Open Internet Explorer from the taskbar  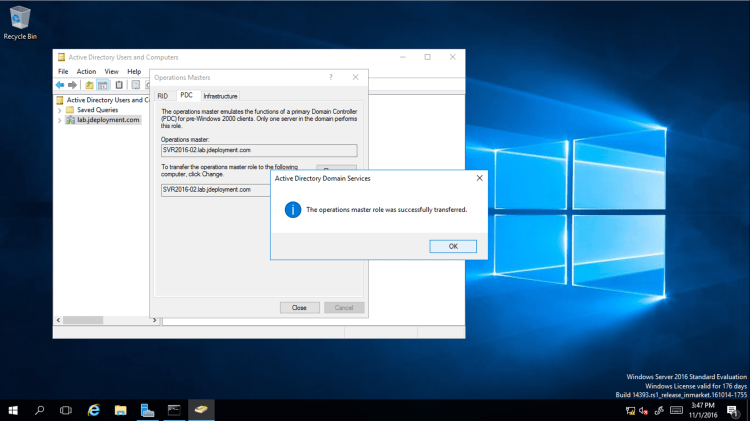[94, 410]
